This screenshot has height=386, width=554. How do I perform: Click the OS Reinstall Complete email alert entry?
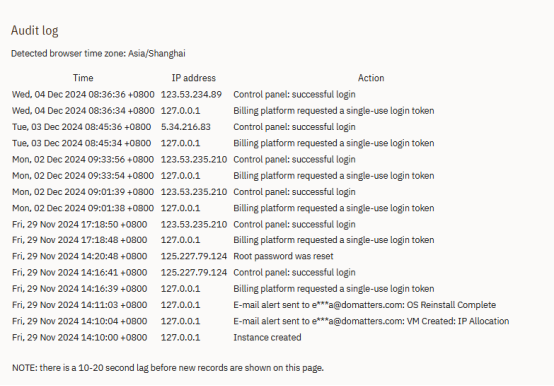point(365,305)
